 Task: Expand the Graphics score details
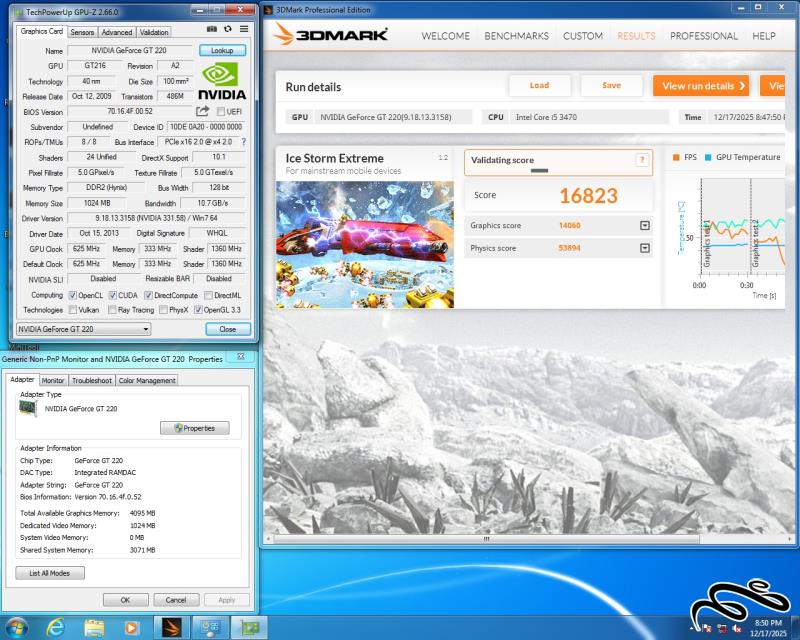(x=644, y=226)
